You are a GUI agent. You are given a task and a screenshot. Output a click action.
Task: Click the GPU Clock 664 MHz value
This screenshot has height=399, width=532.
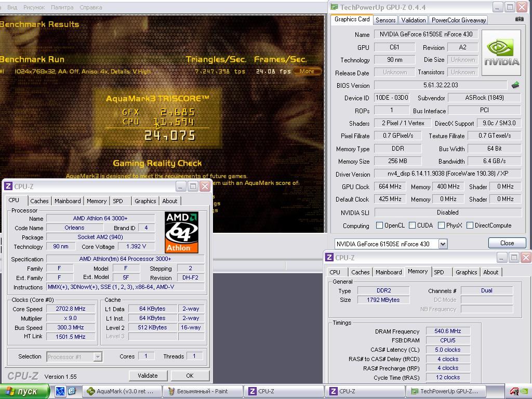pyautogui.click(x=390, y=187)
